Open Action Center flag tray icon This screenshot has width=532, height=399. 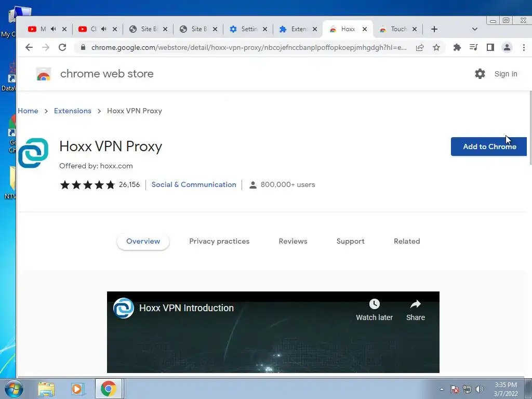click(454, 389)
